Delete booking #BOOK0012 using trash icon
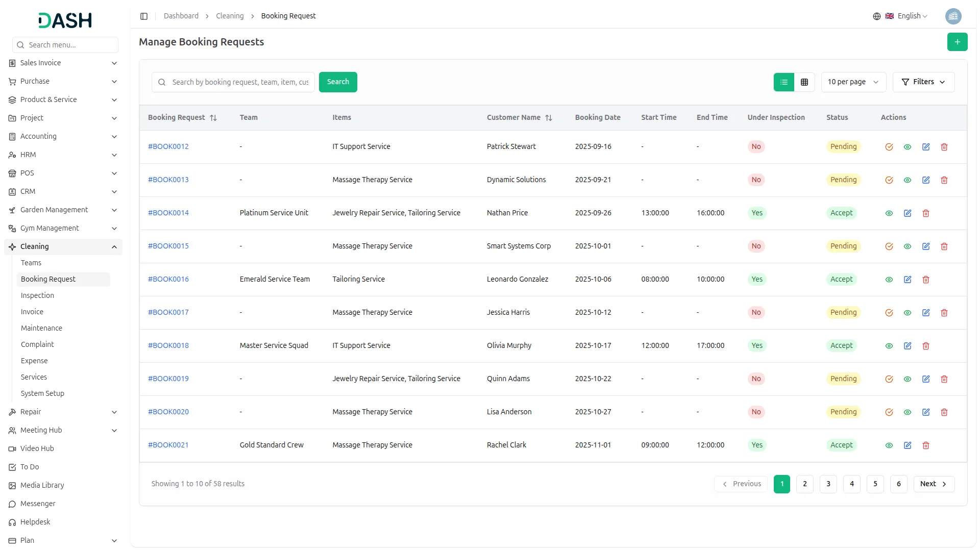Image resolution: width=980 pixels, height=551 pixels. coord(944,147)
